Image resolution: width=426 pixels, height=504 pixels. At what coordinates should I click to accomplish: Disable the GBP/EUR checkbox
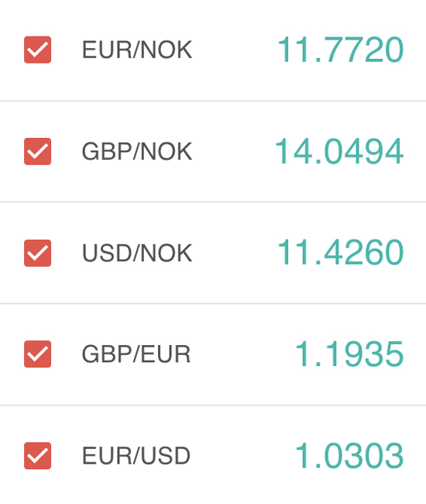point(37,354)
